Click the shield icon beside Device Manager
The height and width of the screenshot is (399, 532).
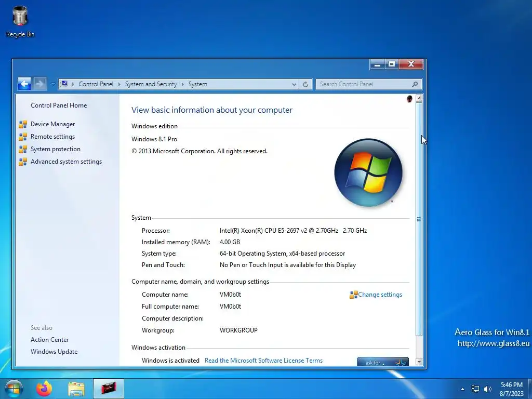tap(23, 124)
